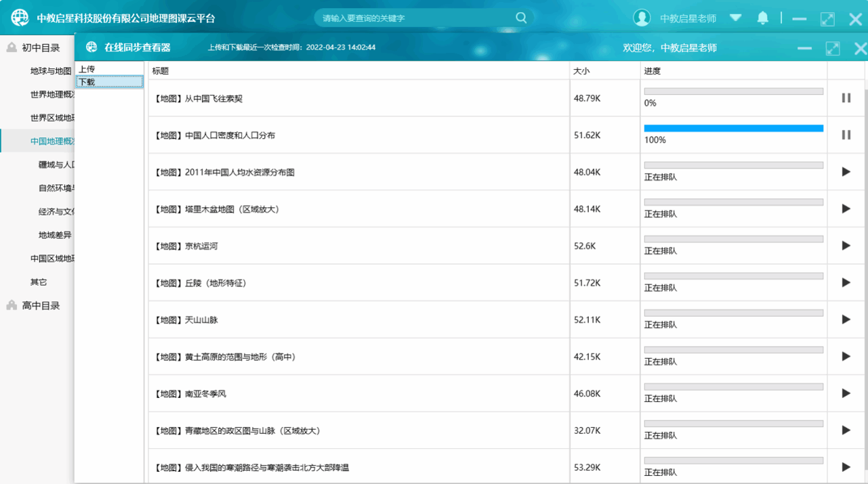Start download of 2011年中国人均水资源分布图

[846, 172]
